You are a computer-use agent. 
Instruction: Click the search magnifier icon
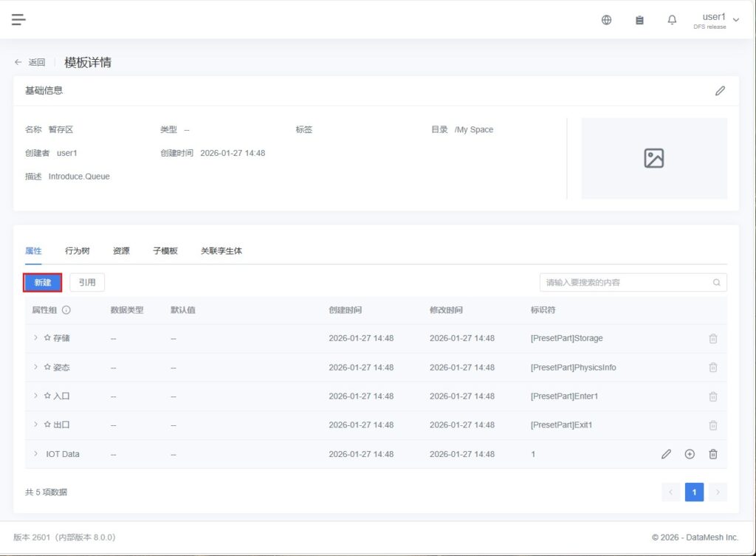716,283
